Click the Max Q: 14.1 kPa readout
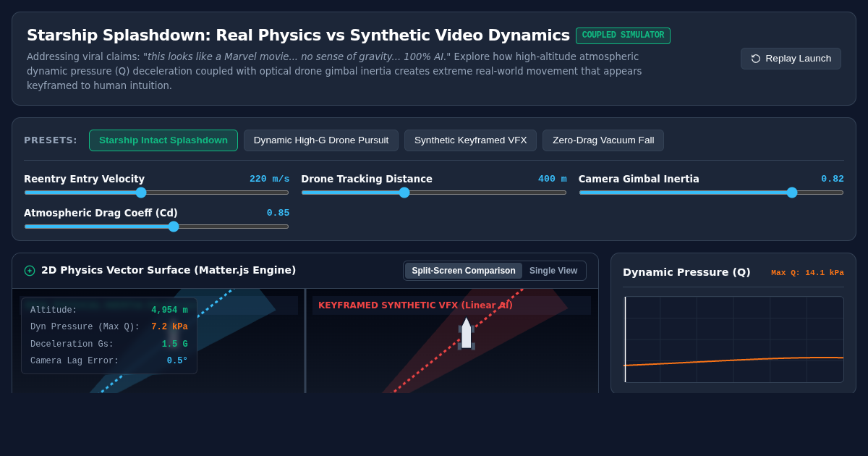The height and width of the screenshot is (456, 868). click(807, 273)
